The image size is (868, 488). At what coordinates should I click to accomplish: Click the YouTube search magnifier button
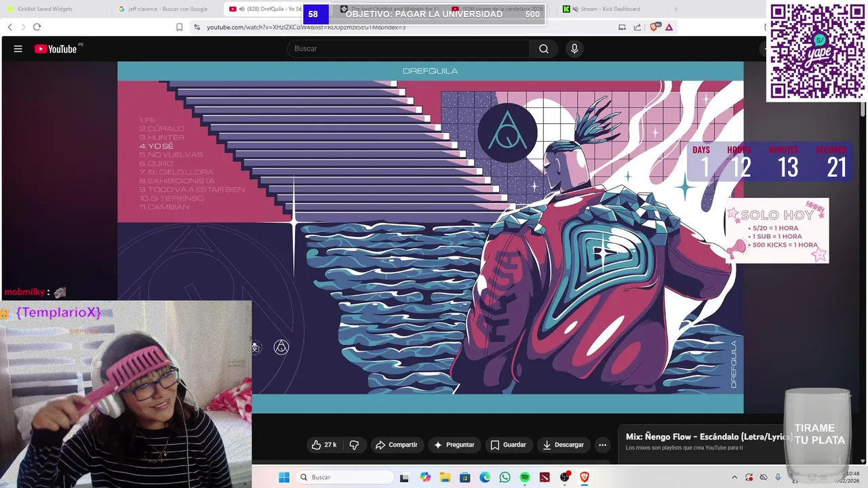click(544, 49)
